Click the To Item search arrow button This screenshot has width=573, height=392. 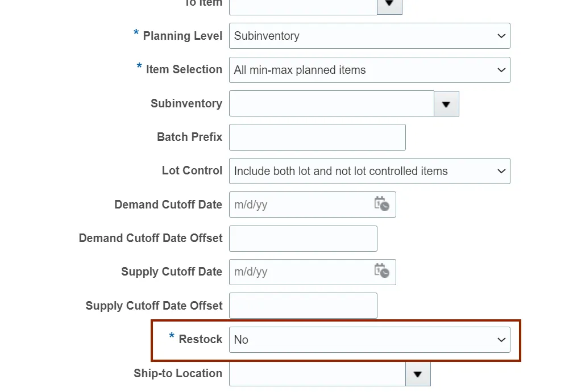tap(389, 5)
